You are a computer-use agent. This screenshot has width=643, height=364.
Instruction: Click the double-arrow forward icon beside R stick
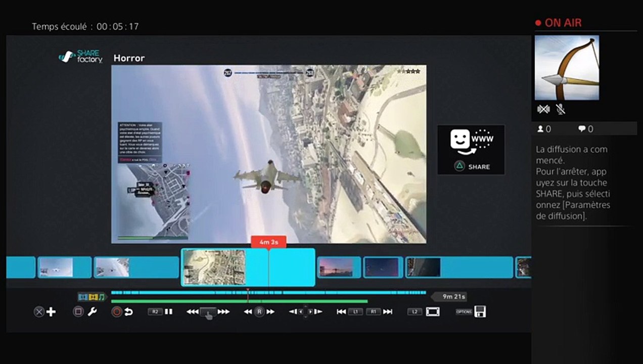[x=270, y=312]
